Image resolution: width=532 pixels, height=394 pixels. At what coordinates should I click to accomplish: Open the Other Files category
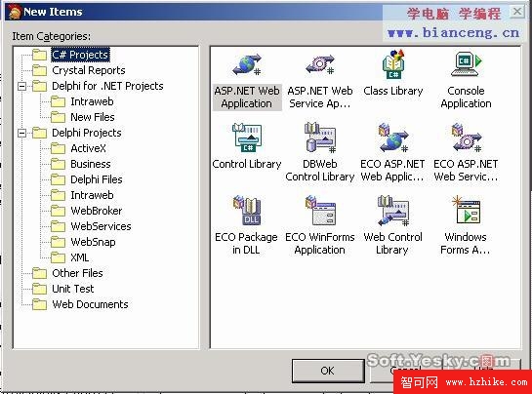(77, 273)
